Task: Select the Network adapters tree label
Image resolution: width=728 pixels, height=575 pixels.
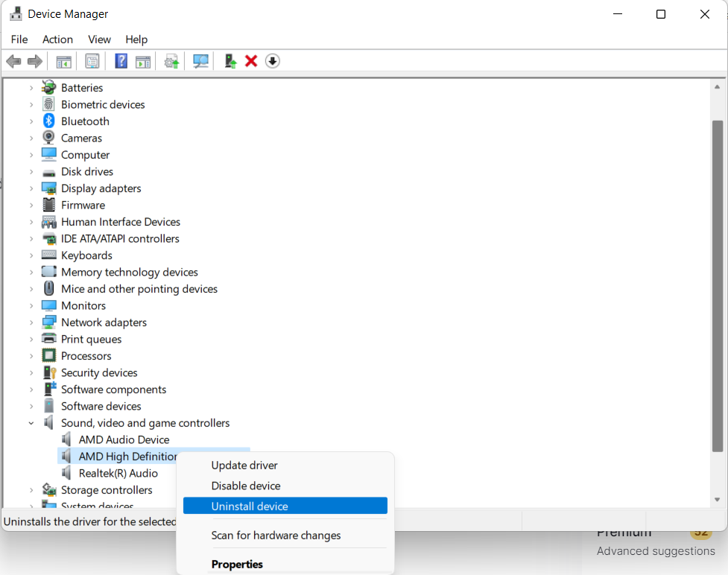Action: (104, 322)
